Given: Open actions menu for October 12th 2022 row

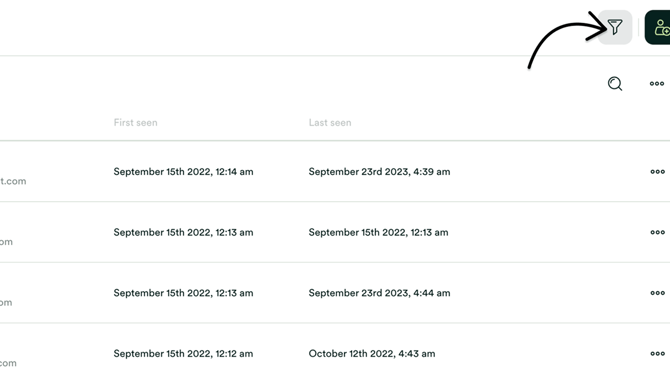Looking at the screenshot, I should (x=657, y=354).
